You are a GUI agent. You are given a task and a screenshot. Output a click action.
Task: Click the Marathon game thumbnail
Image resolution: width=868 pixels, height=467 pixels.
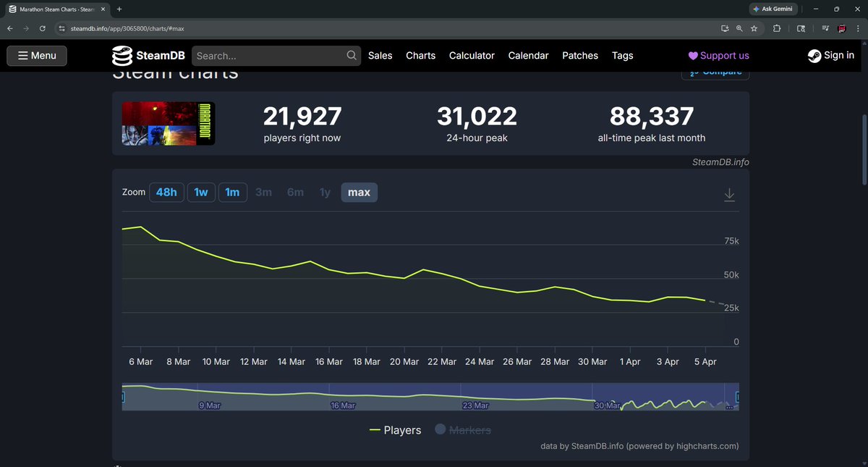[x=169, y=124]
